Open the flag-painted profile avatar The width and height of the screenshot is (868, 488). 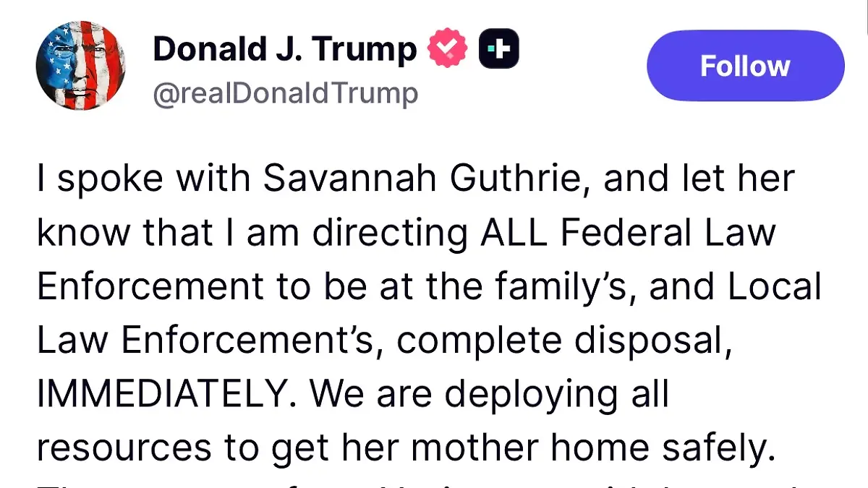coord(80,66)
